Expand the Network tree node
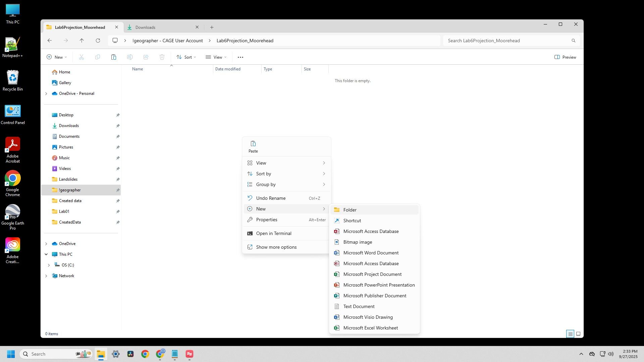644x362 pixels. (46, 276)
